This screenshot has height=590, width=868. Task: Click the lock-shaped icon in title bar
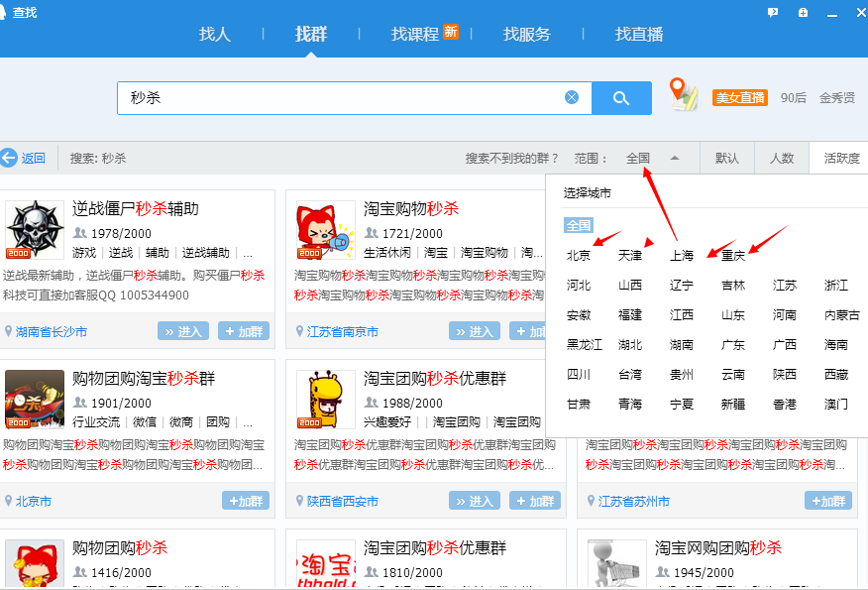click(x=803, y=12)
